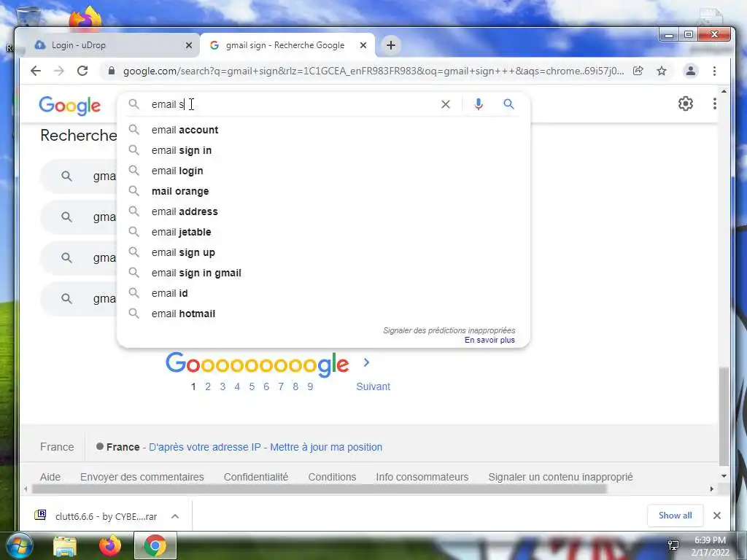Go to results page 2
Image resolution: width=747 pixels, height=560 pixels.
click(x=208, y=386)
